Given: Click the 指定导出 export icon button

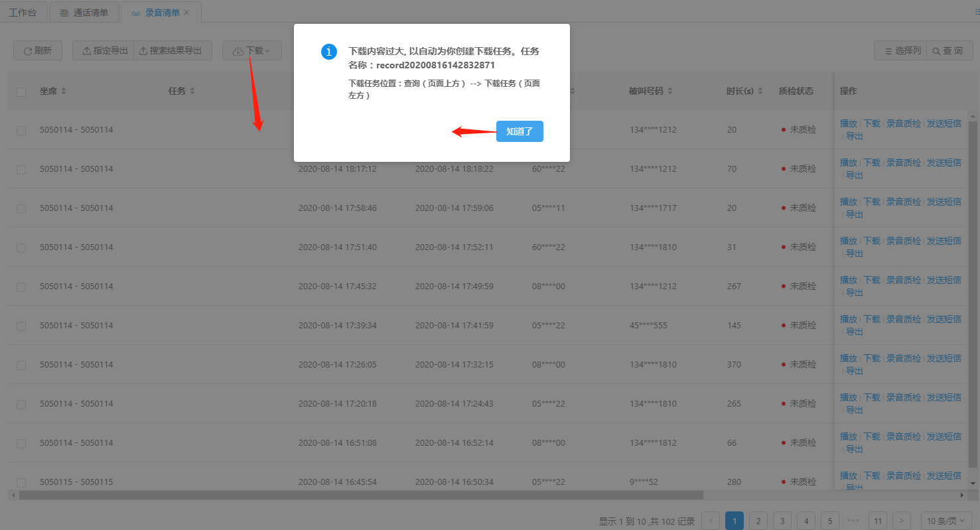Looking at the screenshot, I should point(104,51).
